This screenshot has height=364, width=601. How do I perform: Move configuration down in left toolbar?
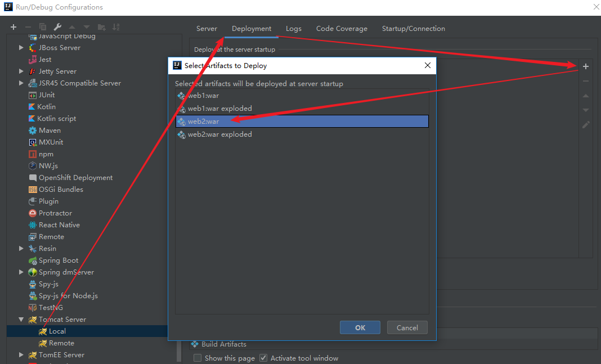click(x=87, y=27)
